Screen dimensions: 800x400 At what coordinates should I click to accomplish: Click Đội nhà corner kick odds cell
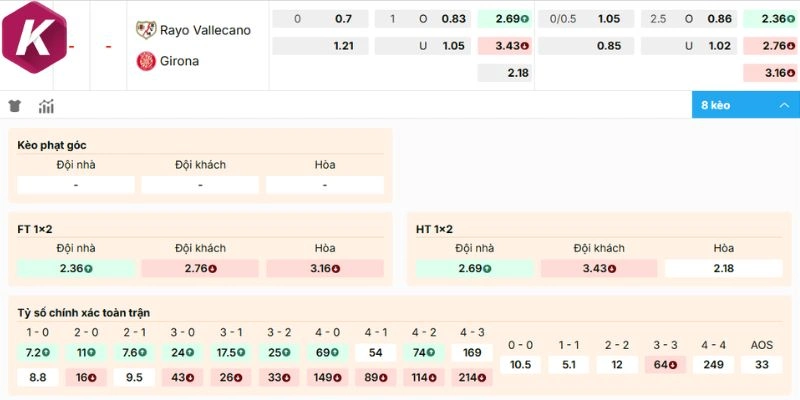click(x=76, y=185)
